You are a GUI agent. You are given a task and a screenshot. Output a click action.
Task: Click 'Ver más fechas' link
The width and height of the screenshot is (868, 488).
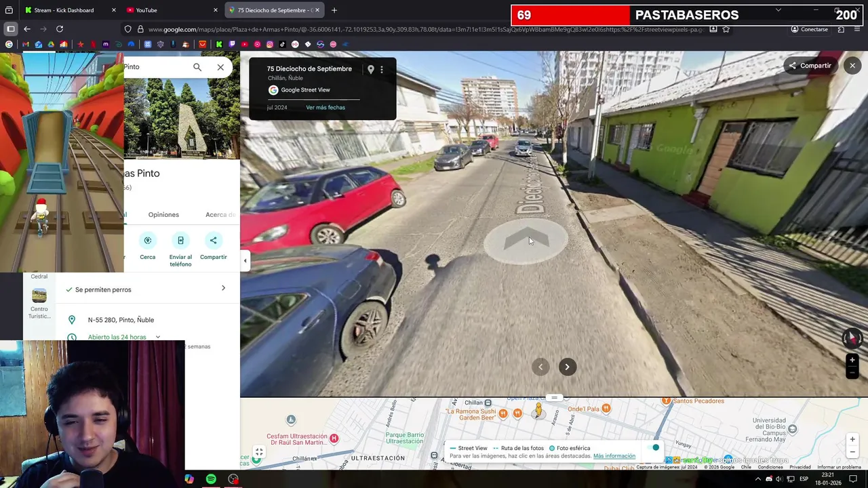coord(325,107)
